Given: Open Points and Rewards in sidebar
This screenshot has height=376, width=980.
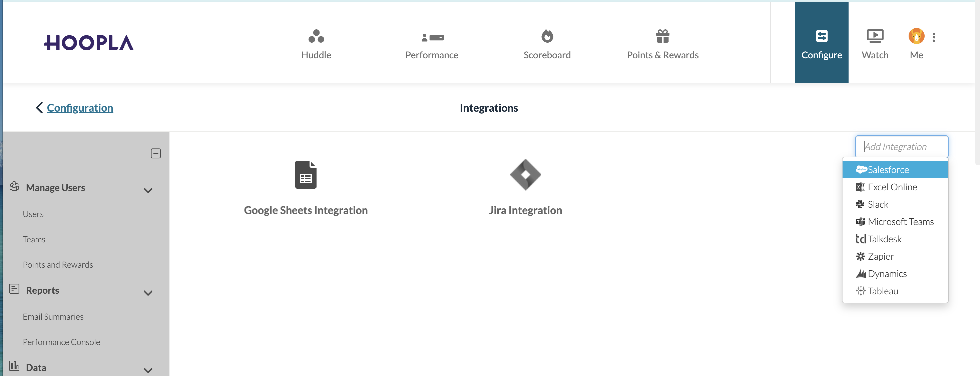Looking at the screenshot, I should (x=58, y=265).
